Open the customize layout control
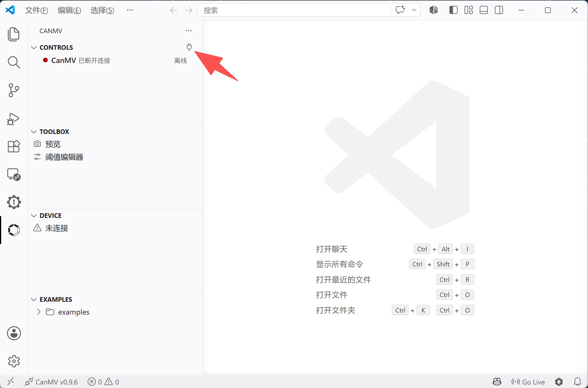588x388 pixels. pyautogui.click(x=469, y=10)
